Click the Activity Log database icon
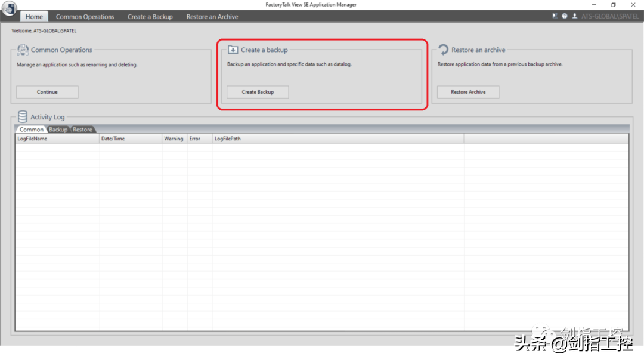This screenshot has width=644, height=363. (x=23, y=116)
